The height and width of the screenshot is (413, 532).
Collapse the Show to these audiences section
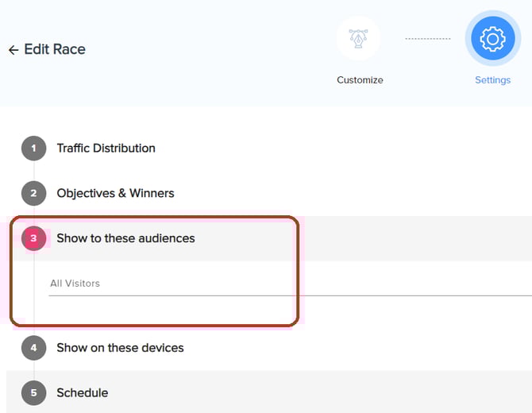tap(125, 238)
